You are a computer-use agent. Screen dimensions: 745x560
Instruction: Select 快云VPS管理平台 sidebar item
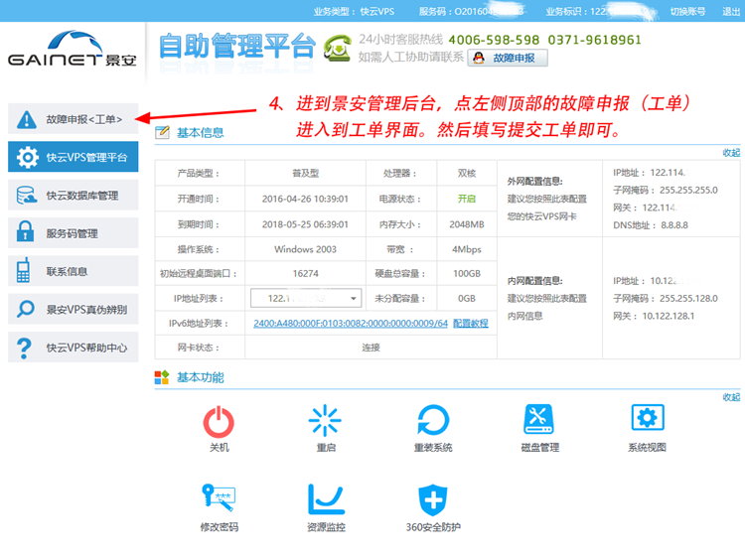[x=74, y=157]
